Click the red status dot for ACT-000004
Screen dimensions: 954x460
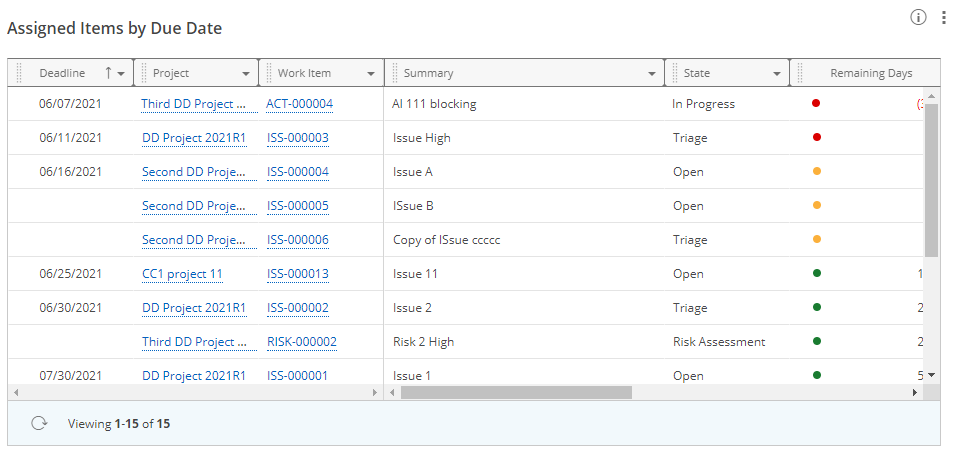(x=816, y=103)
